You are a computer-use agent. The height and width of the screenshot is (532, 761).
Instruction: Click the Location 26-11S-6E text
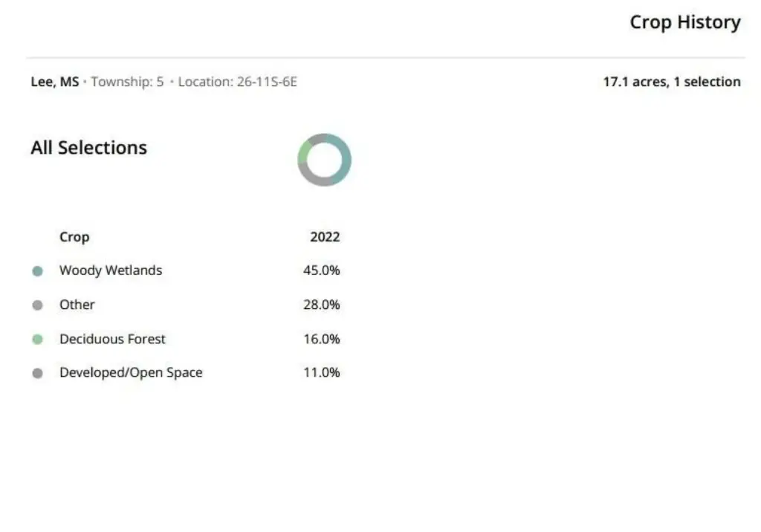(x=237, y=82)
